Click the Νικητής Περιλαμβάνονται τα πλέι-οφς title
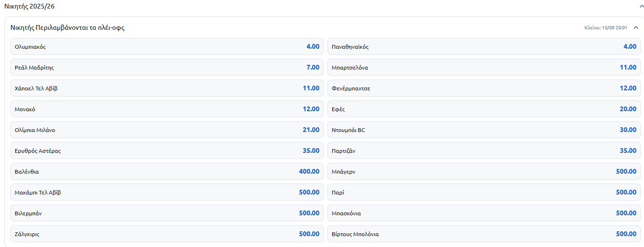Screen dimensions: 644x247 tap(68, 28)
